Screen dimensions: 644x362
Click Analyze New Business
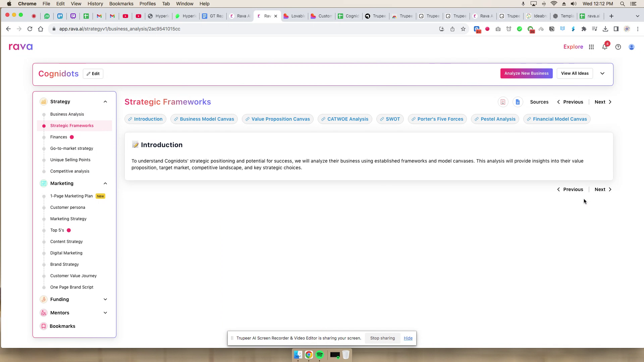tap(526, 73)
